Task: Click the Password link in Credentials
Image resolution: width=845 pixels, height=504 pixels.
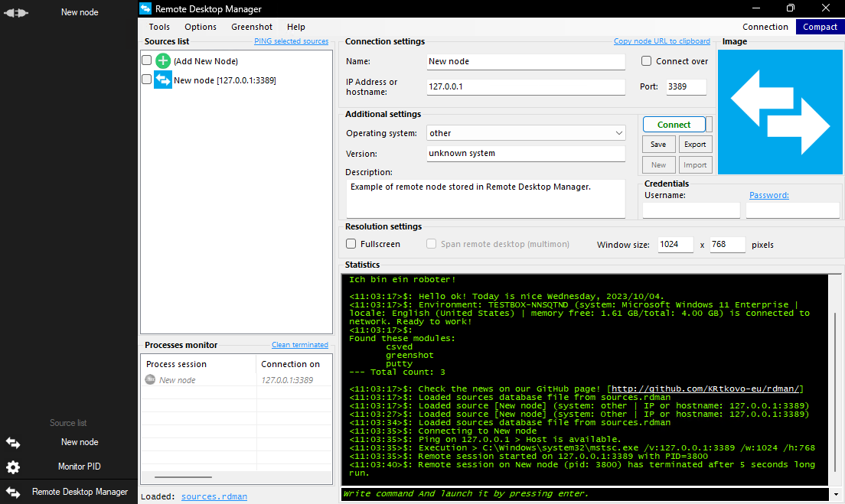Action: click(x=769, y=195)
